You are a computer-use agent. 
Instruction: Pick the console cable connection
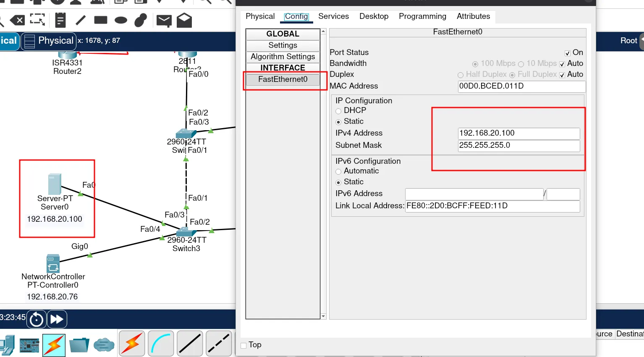161,344
